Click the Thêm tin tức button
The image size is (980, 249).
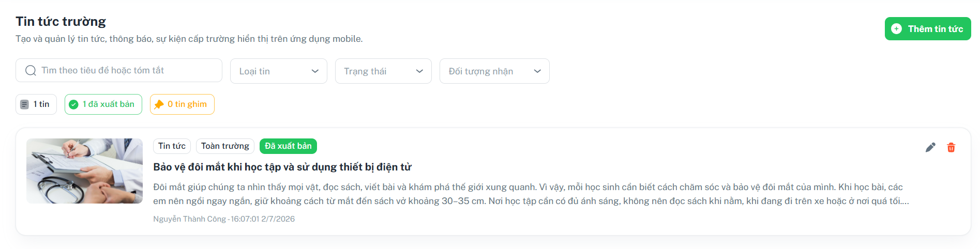[x=928, y=29]
